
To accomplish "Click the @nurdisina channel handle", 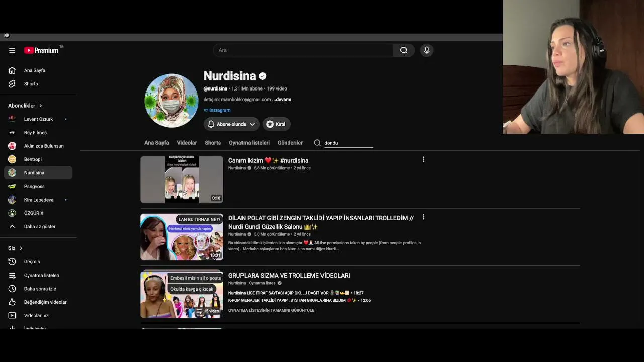I will click(215, 89).
